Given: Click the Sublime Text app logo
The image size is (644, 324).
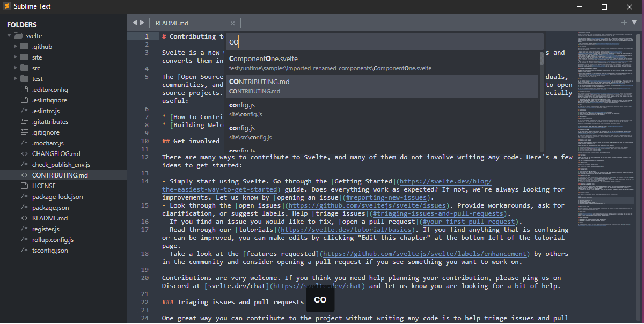Looking at the screenshot, I should click(x=7, y=7).
